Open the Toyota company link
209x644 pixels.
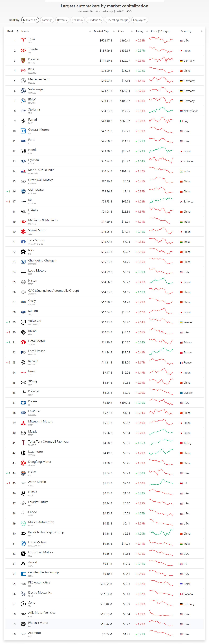pos(33,49)
